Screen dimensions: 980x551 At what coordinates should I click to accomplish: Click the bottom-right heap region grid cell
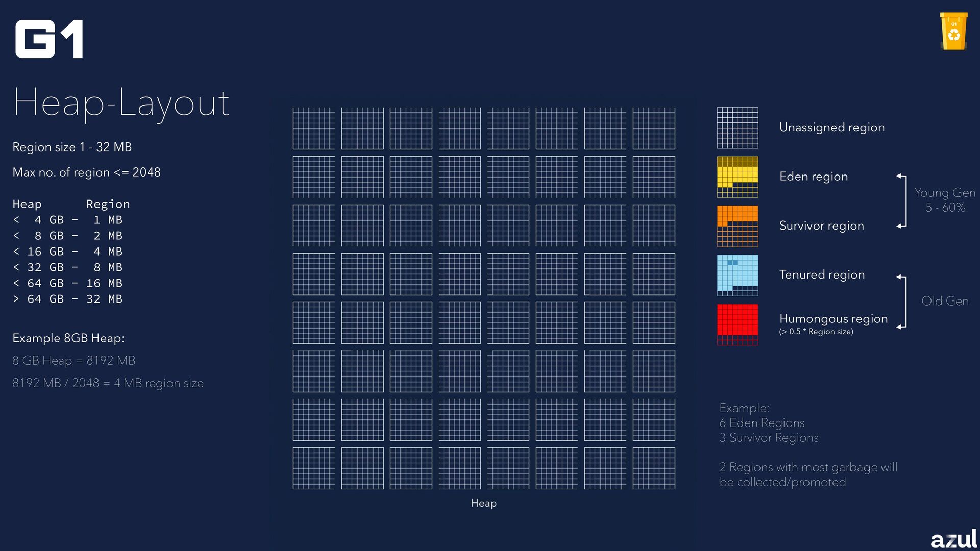(654, 468)
